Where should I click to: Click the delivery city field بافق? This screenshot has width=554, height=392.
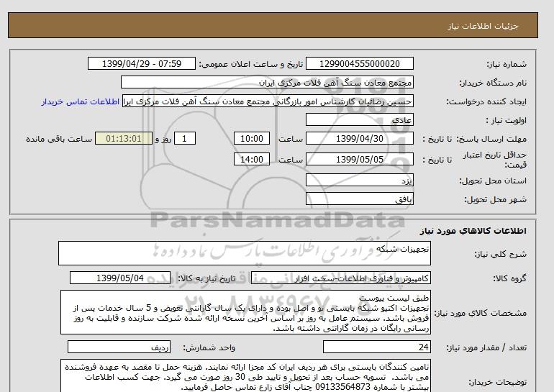[x=359, y=199]
